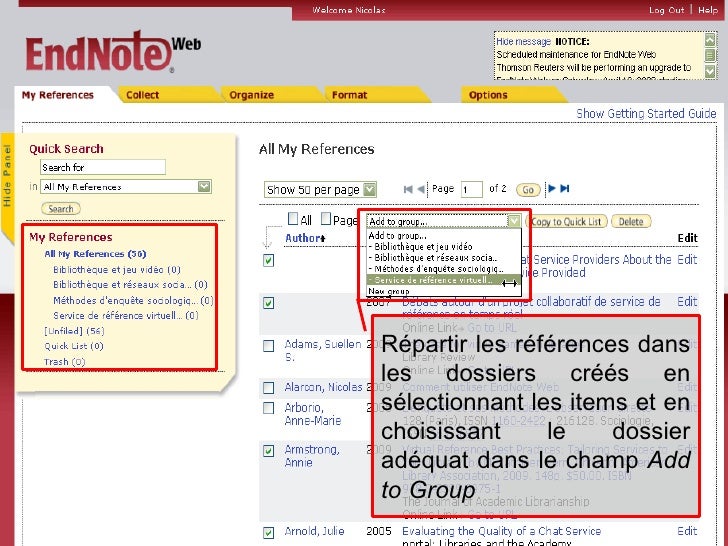This screenshot has width=728, height=546.
Task: Open Service de référence virtuell... (0) group
Action: click(125, 316)
